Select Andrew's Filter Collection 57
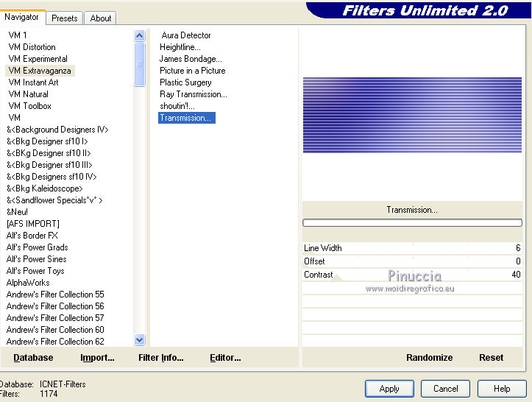 pyautogui.click(x=55, y=318)
